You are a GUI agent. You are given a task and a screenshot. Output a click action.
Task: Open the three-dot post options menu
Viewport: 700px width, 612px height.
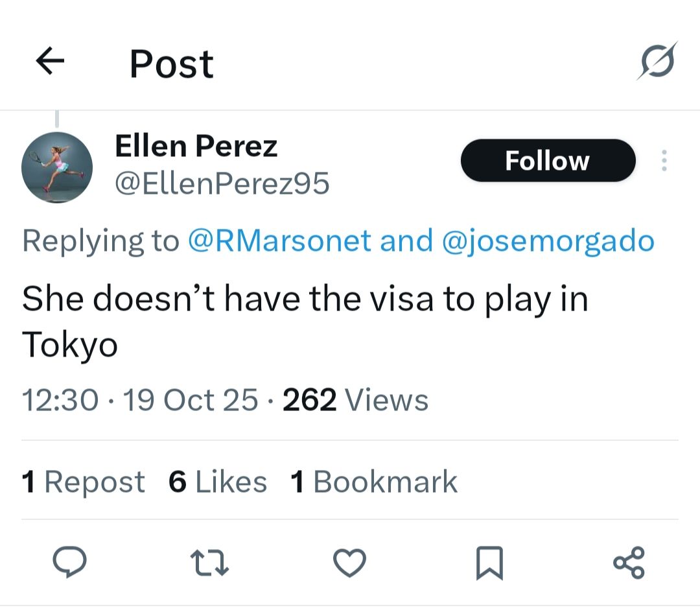(x=664, y=160)
